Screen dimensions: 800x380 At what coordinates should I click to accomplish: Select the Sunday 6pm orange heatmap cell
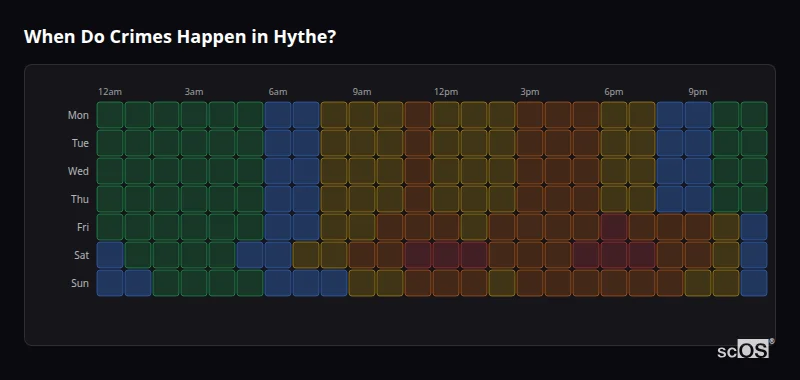614,283
